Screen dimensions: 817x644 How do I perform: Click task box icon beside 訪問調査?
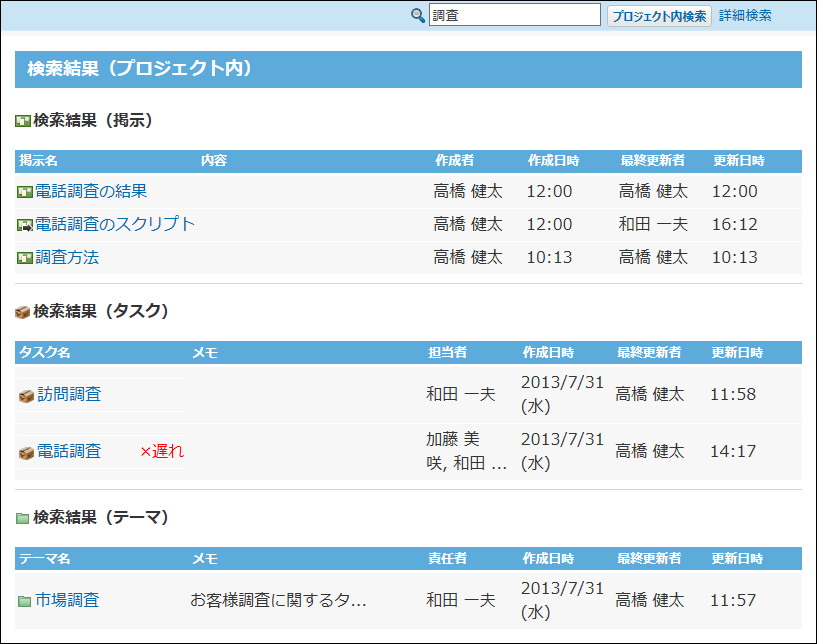(x=26, y=396)
